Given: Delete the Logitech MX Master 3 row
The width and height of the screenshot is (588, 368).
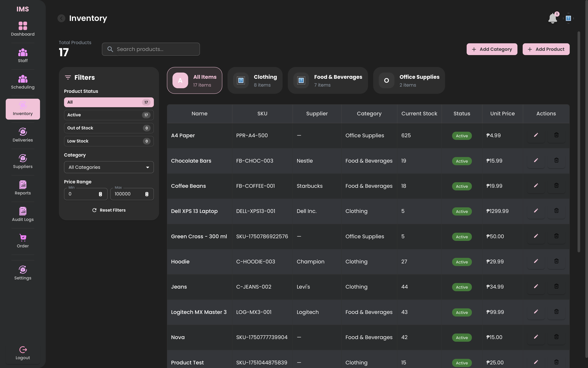Looking at the screenshot, I should (556, 312).
